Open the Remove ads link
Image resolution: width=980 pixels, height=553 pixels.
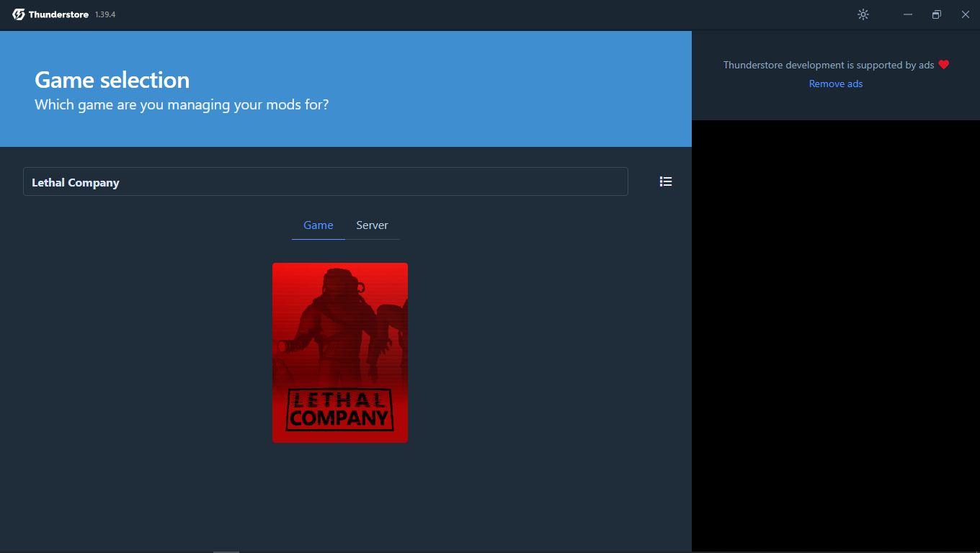[x=836, y=84]
